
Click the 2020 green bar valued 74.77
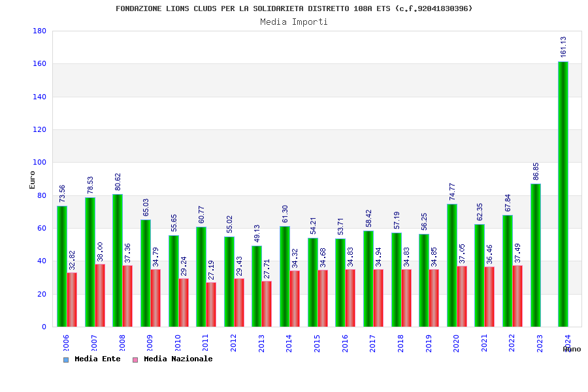452,265
